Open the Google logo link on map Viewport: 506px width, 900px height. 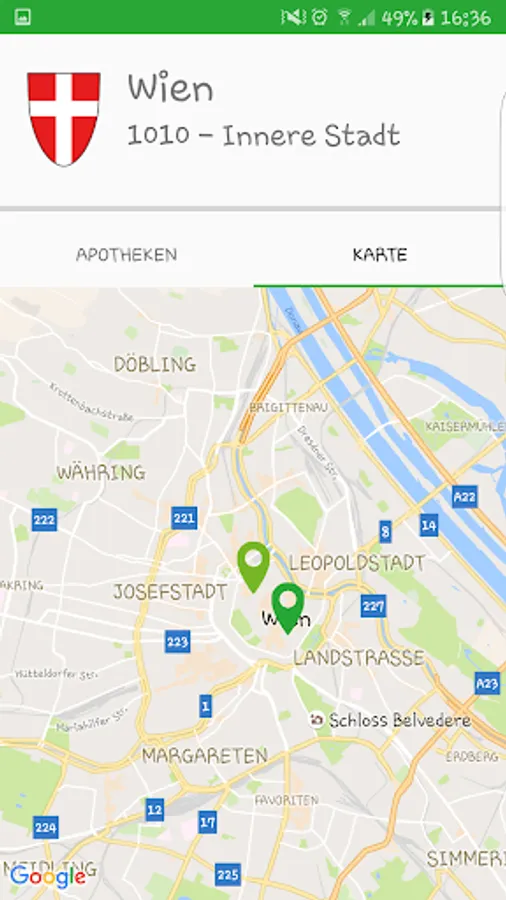pos(48,877)
